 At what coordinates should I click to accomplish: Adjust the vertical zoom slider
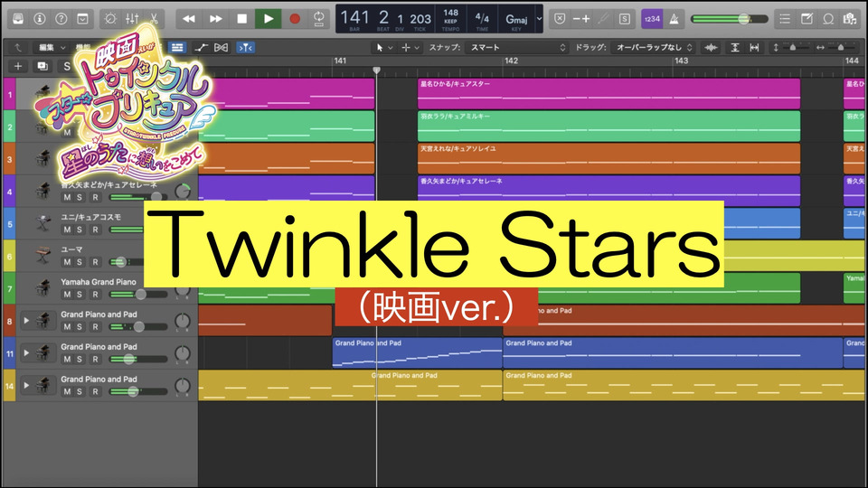[792, 48]
